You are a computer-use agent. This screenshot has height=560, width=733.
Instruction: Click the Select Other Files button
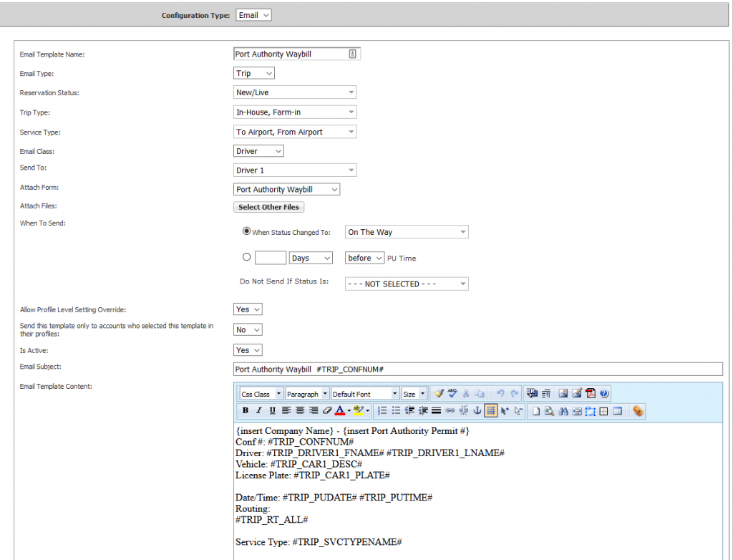(x=269, y=207)
